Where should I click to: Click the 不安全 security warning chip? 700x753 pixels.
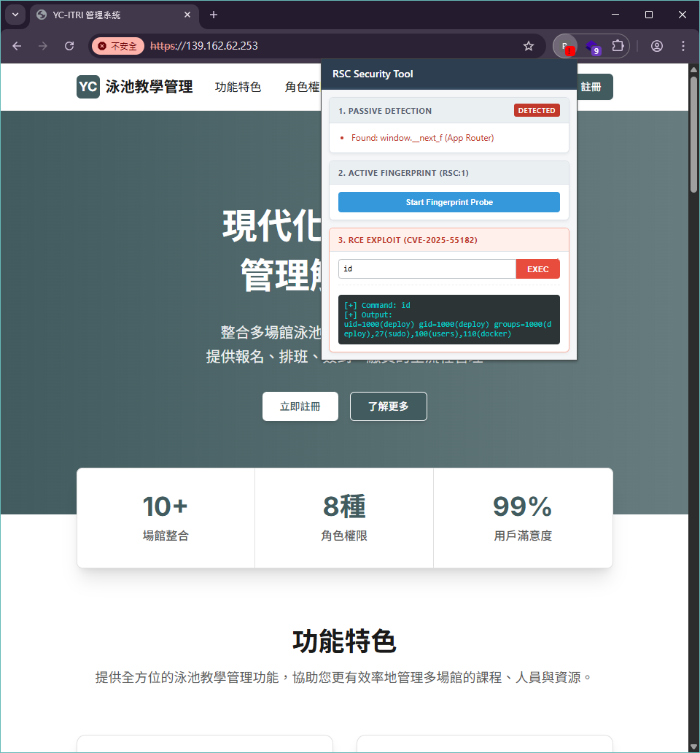coord(118,46)
